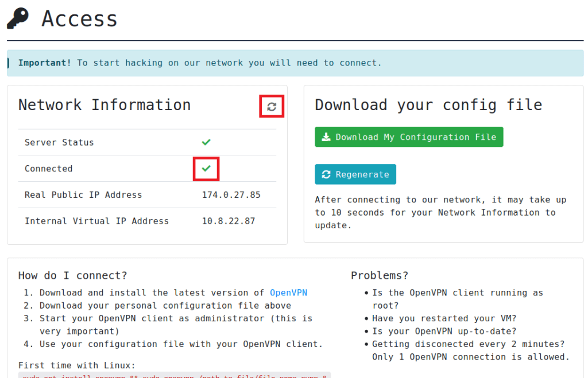Click the Real Public IP value 174.0.27.85

231,195
